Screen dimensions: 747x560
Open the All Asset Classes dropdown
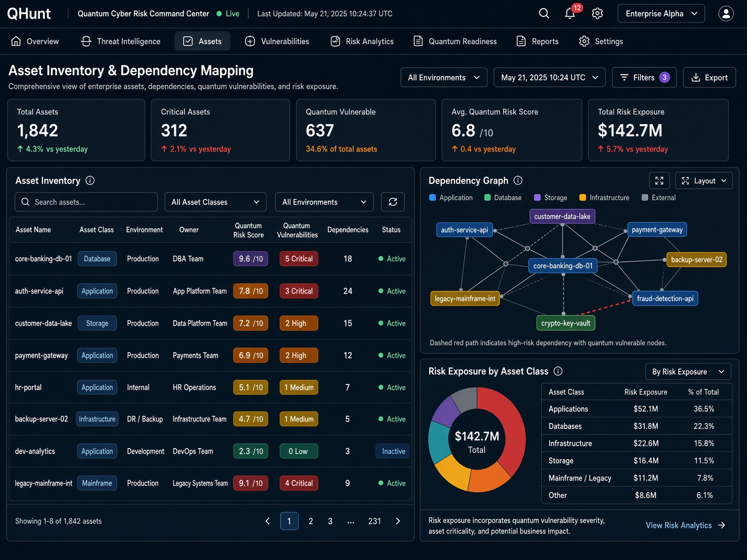[x=215, y=202]
